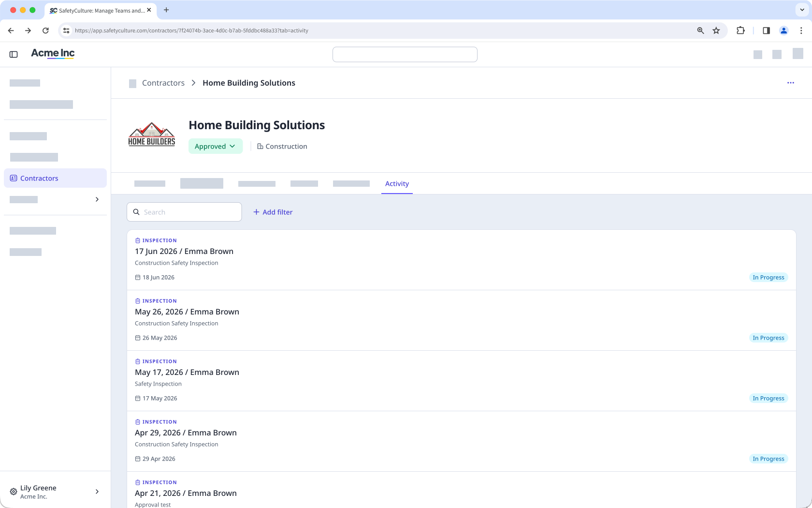The width and height of the screenshot is (812, 508).
Task: Click the settings gear icon by Lily Greene
Action: (x=14, y=492)
